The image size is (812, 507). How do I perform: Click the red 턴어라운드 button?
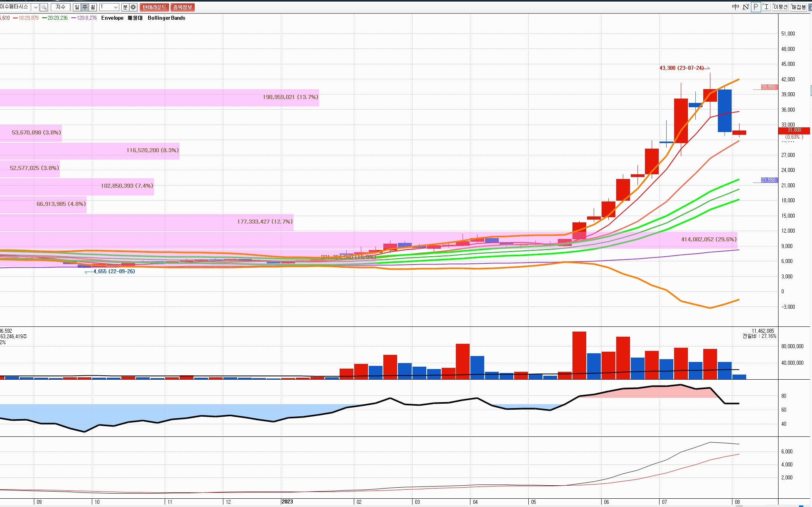click(154, 7)
